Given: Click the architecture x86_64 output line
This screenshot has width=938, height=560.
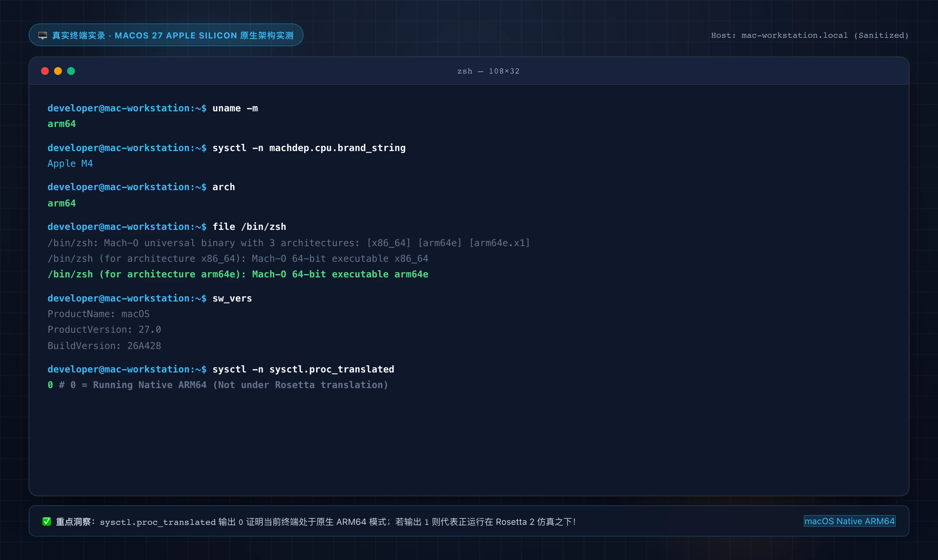Looking at the screenshot, I should pyautogui.click(x=238, y=259).
